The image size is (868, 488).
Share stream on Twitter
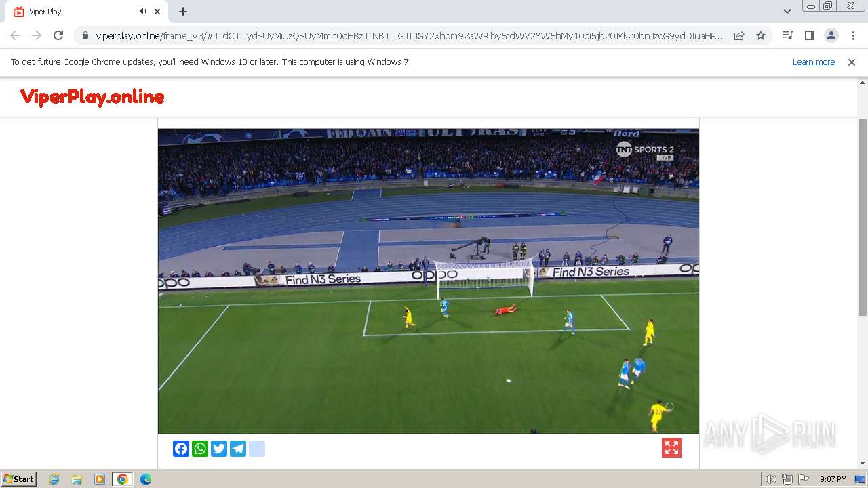[x=219, y=449]
